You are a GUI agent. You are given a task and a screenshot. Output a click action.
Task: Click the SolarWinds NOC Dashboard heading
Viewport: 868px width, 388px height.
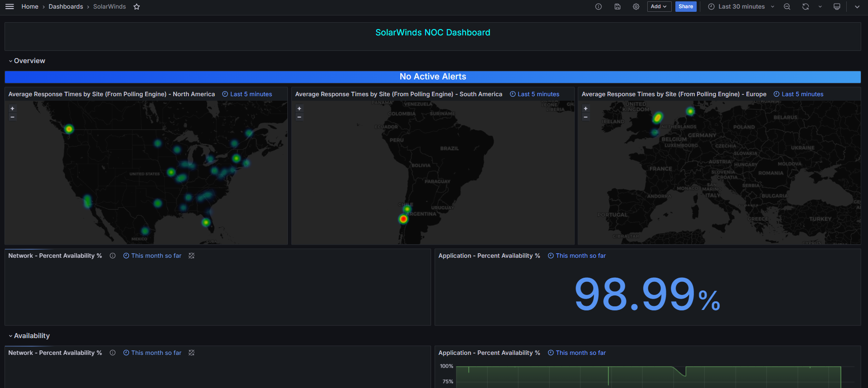(433, 33)
